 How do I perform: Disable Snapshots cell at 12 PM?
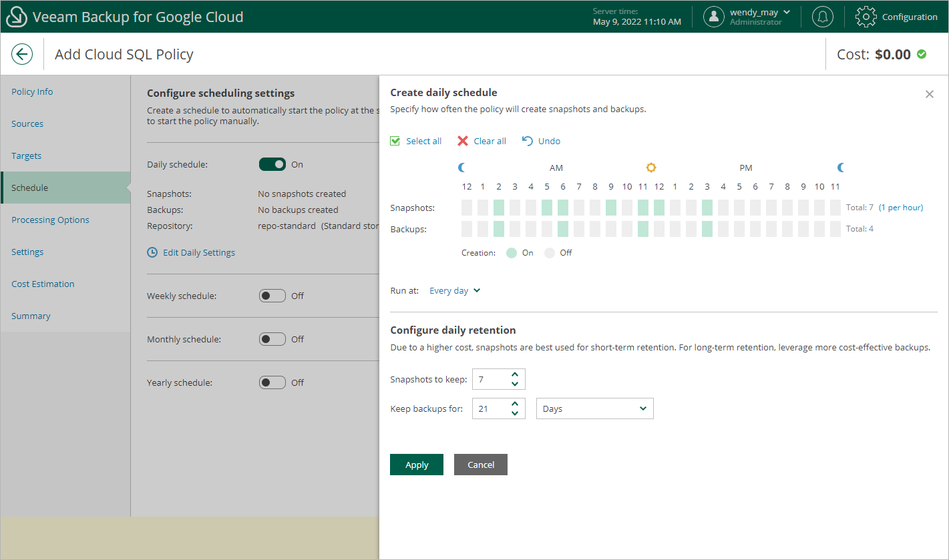tap(659, 208)
